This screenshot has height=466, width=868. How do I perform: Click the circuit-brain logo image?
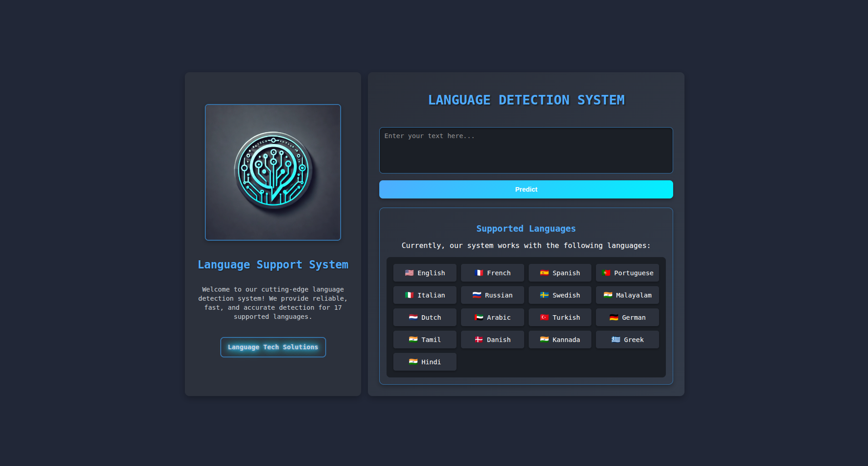pos(273,172)
